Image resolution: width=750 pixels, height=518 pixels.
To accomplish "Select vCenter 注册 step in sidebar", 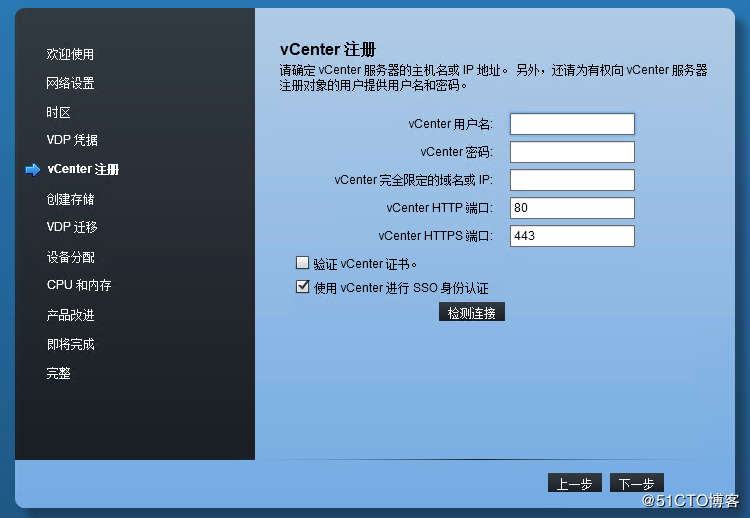I will 83,169.
